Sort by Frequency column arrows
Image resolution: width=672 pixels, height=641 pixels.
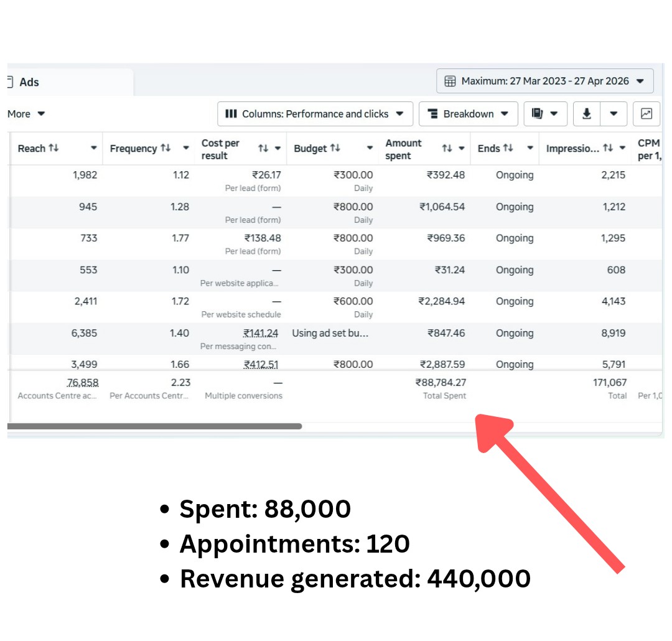(x=166, y=148)
